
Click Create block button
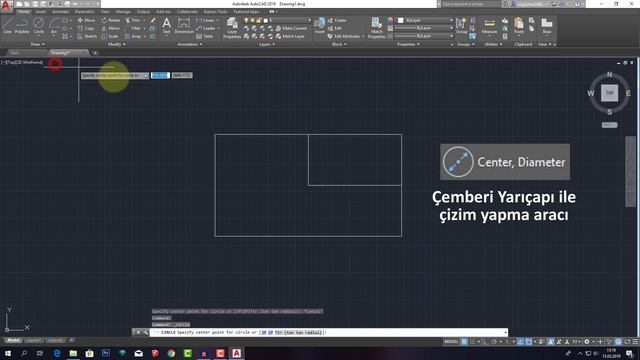(x=337, y=20)
